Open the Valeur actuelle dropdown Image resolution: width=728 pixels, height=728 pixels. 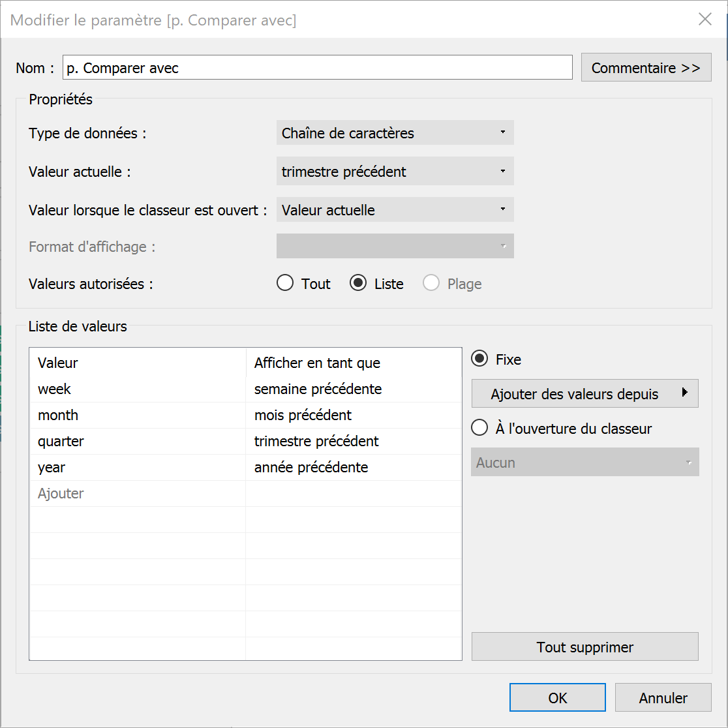click(395, 172)
